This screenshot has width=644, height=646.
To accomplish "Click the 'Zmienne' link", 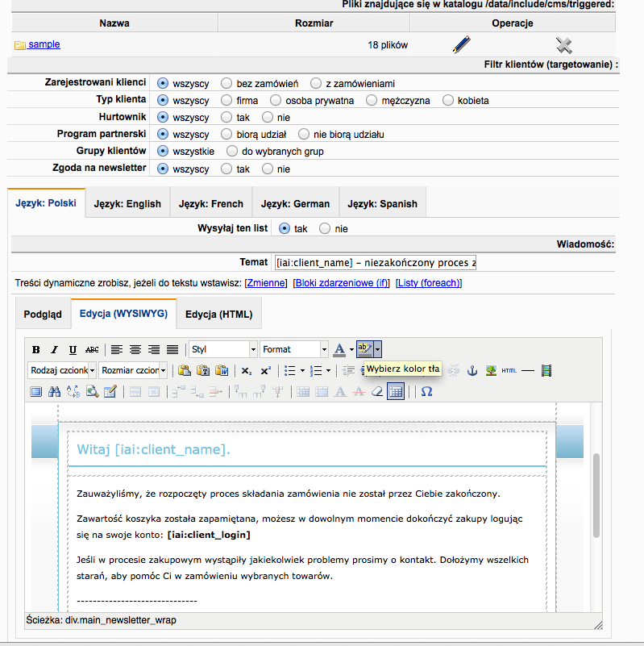I will coord(265,283).
